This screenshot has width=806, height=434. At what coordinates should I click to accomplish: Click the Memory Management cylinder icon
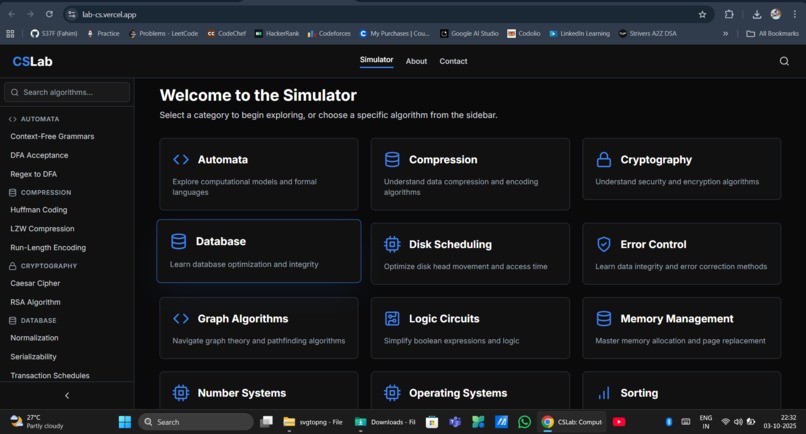point(603,319)
